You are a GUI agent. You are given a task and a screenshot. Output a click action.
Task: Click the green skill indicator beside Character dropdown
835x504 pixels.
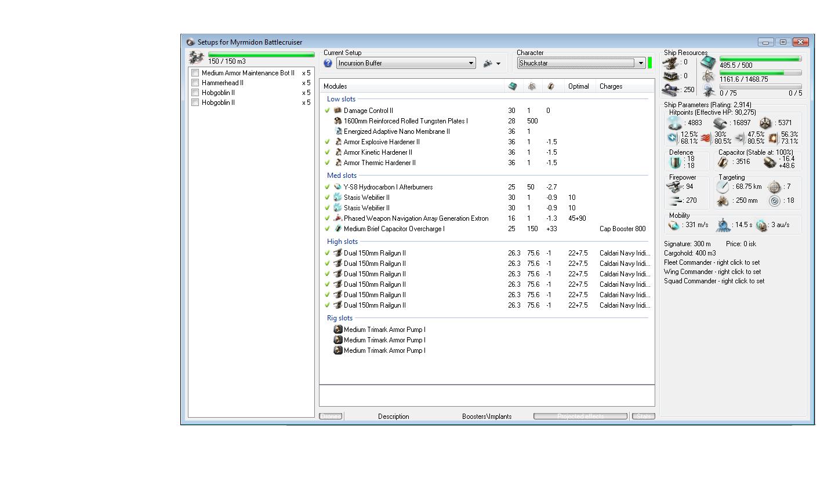point(650,63)
